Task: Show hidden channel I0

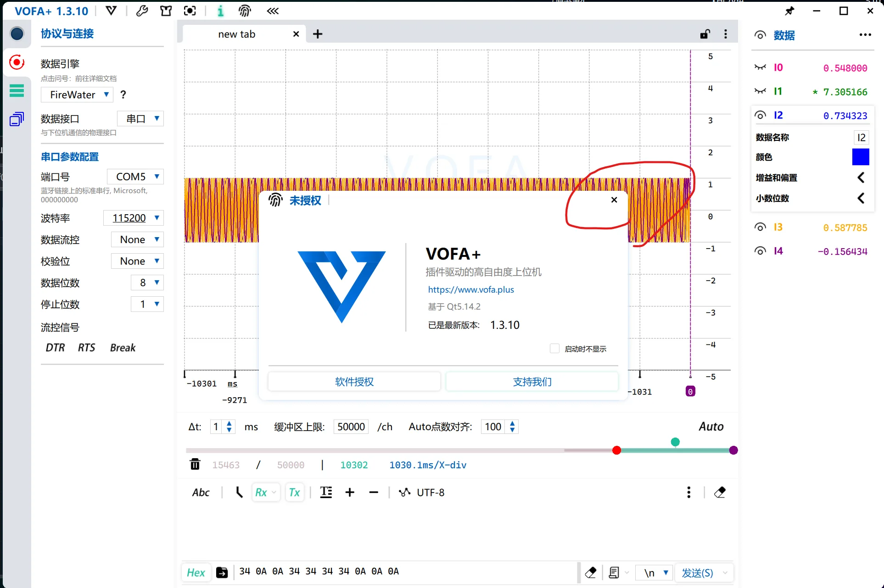Action: click(x=760, y=67)
